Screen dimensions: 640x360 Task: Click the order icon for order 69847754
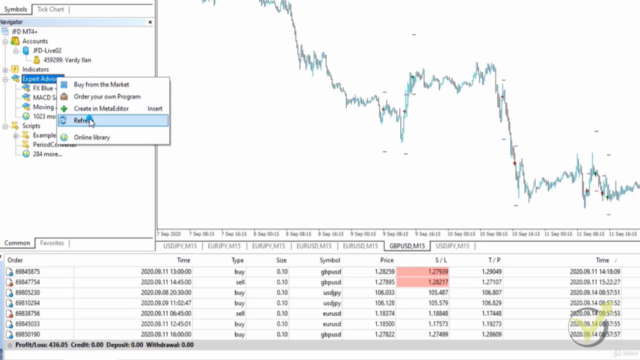tap(9, 282)
